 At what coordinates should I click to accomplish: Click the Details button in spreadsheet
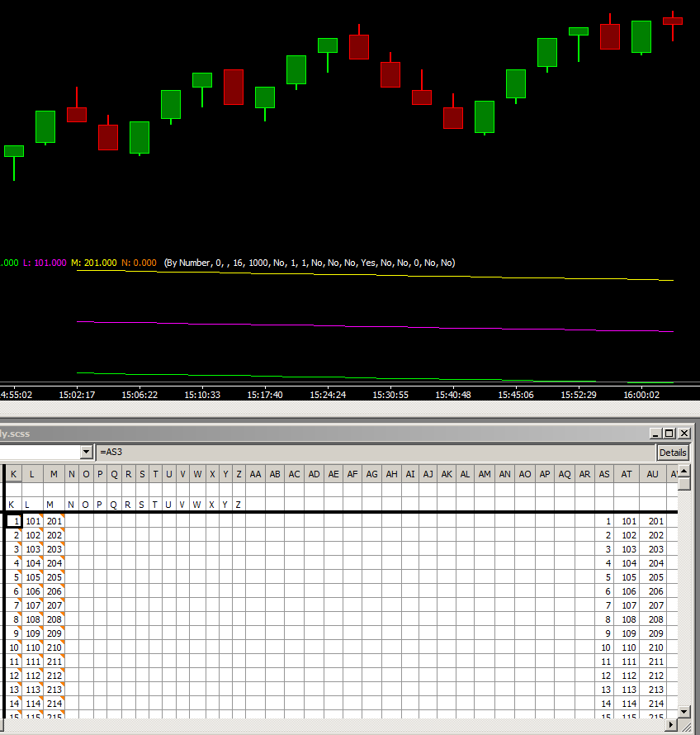click(673, 453)
